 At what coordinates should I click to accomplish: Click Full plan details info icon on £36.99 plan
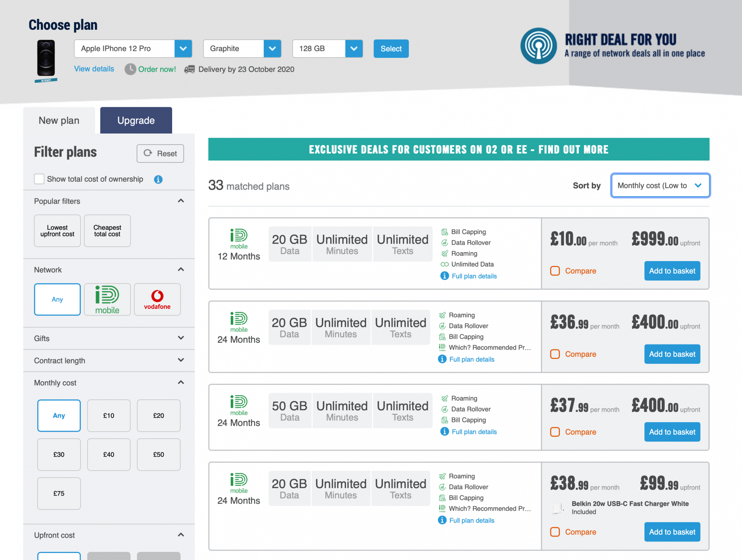(x=442, y=359)
